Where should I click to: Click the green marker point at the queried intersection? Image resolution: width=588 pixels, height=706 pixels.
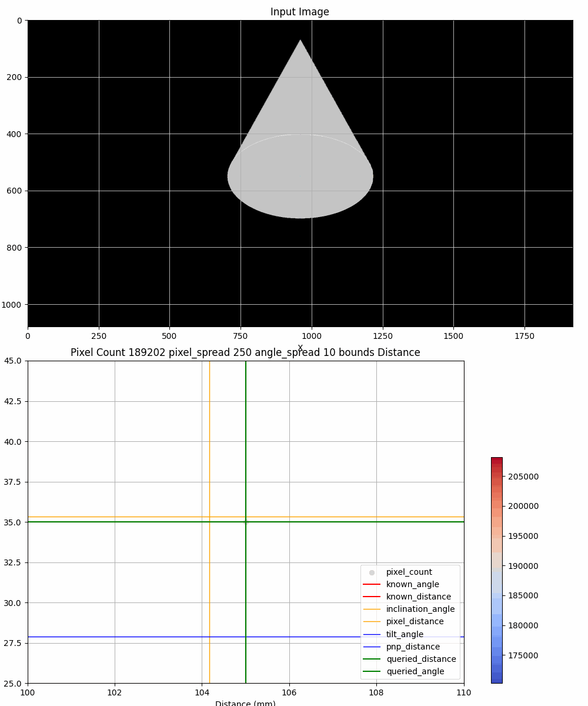246,522
